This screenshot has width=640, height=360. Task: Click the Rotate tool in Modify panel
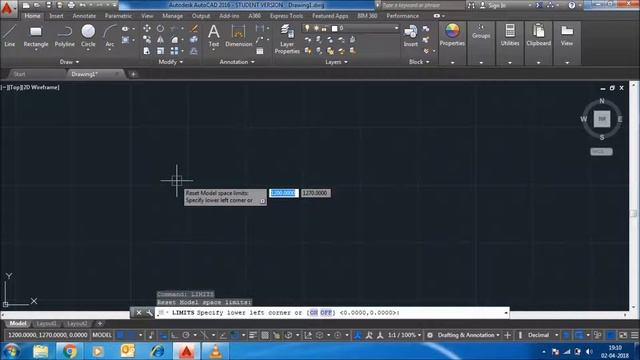160,29
